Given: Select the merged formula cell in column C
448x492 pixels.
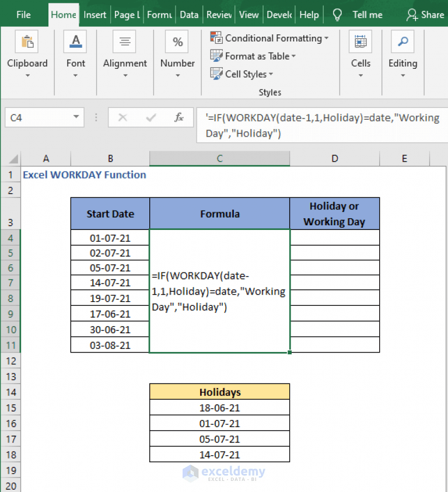Looking at the screenshot, I should pos(219,291).
